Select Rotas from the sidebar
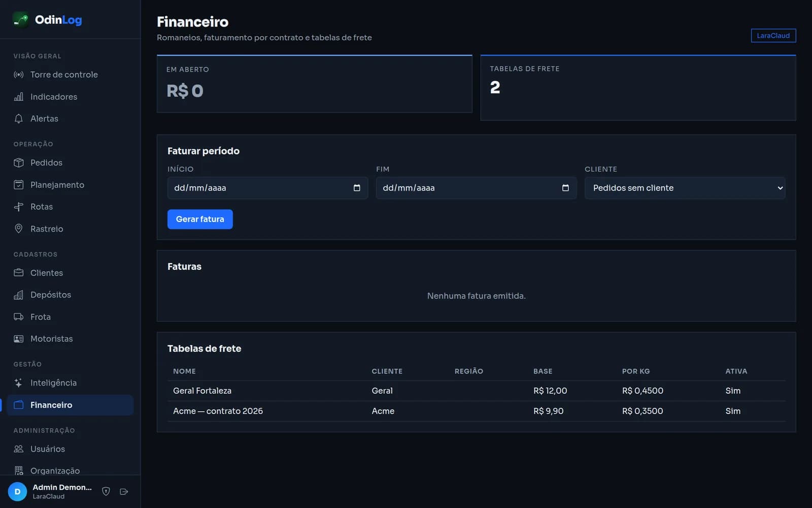Viewport: 812px width, 508px height. click(x=70, y=207)
